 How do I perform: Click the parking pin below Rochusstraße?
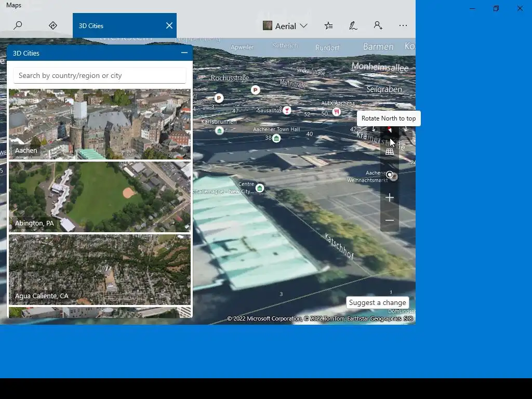[x=219, y=98]
